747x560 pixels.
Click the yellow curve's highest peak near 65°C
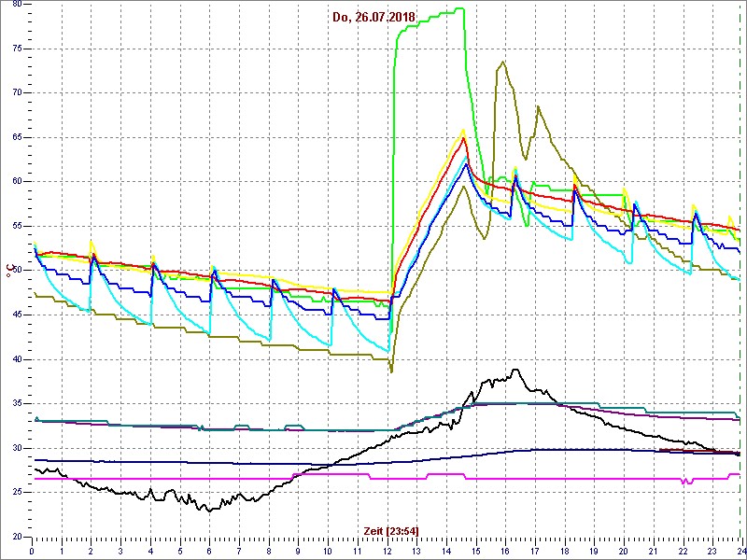463,131
